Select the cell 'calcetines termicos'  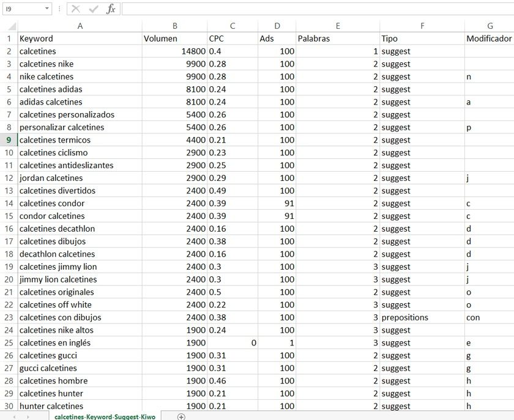point(80,140)
